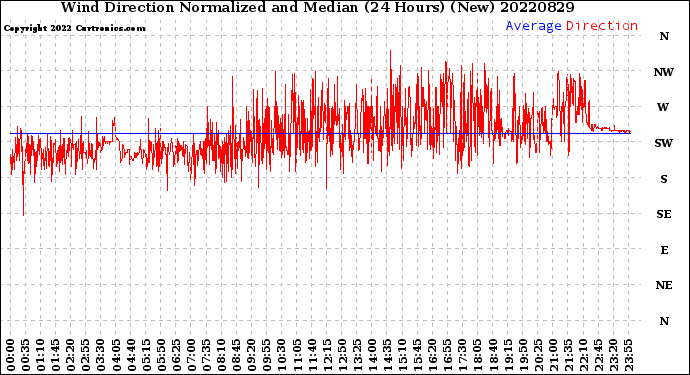This screenshot has height=375, width=690.
Task: Click the 19:50 time label
Action: point(522,355)
